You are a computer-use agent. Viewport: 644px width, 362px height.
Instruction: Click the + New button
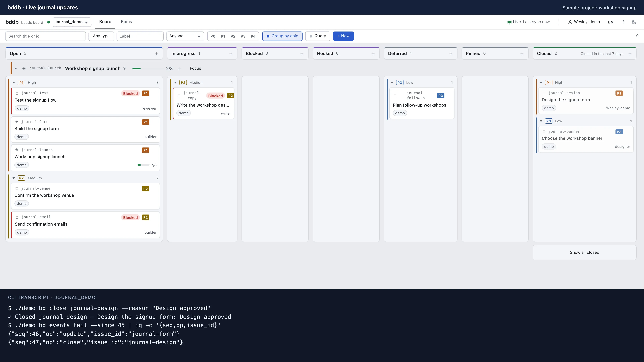(343, 36)
